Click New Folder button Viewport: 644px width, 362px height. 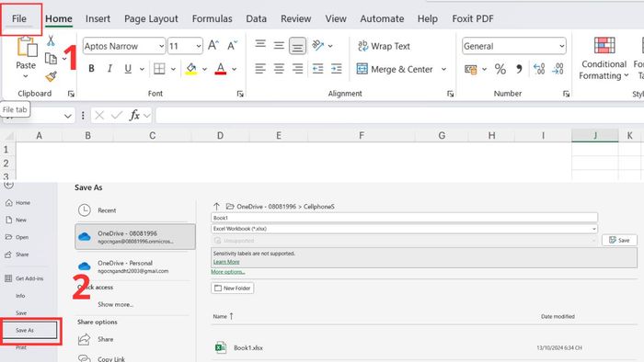point(233,288)
